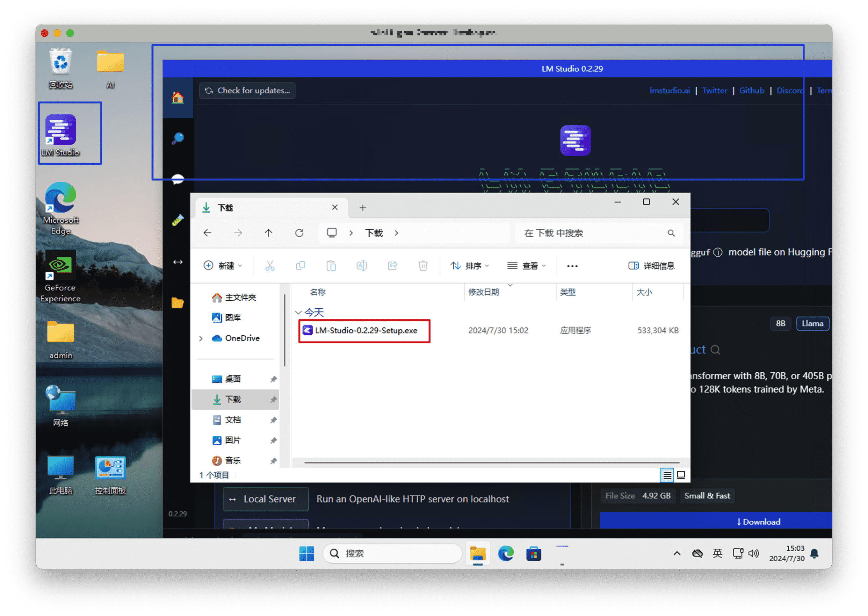Open Local Server arrows icon in sidebar
This screenshot has height=616, width=868.
click(x=177, y=262)
